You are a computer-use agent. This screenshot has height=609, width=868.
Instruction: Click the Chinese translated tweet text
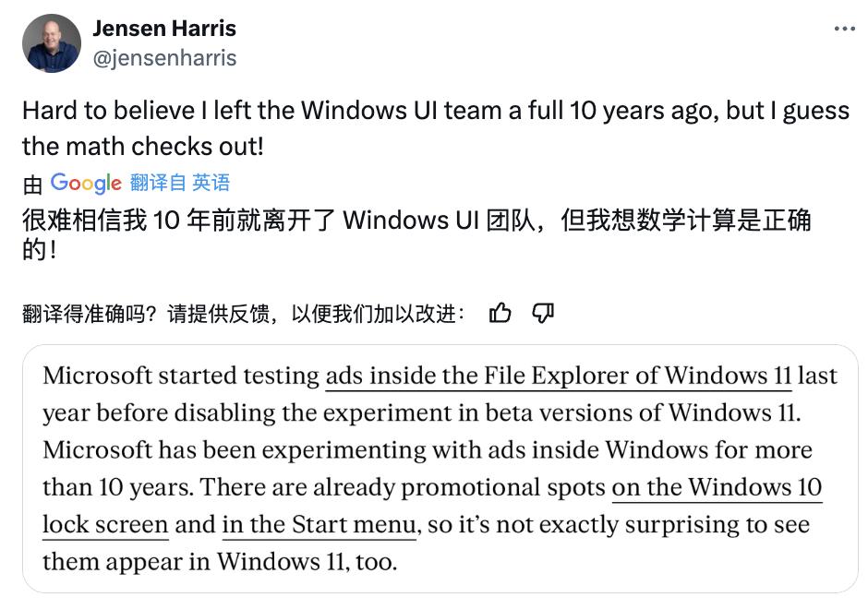(416, 234)
